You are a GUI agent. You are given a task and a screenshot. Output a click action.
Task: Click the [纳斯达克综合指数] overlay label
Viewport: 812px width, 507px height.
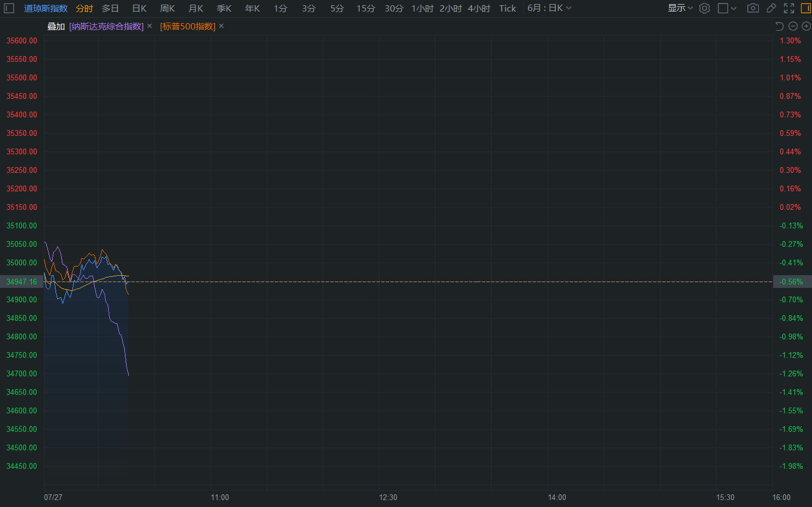point(106,27)
